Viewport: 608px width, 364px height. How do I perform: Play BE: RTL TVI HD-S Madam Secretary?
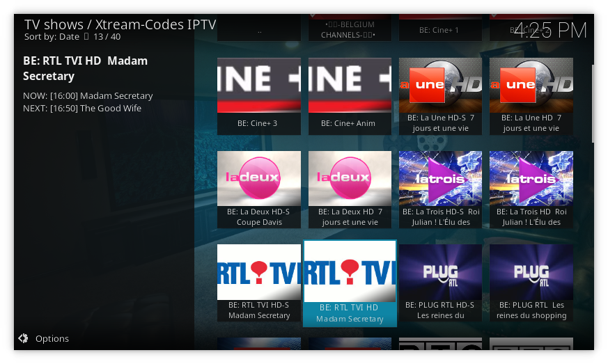tap(259, 283)
